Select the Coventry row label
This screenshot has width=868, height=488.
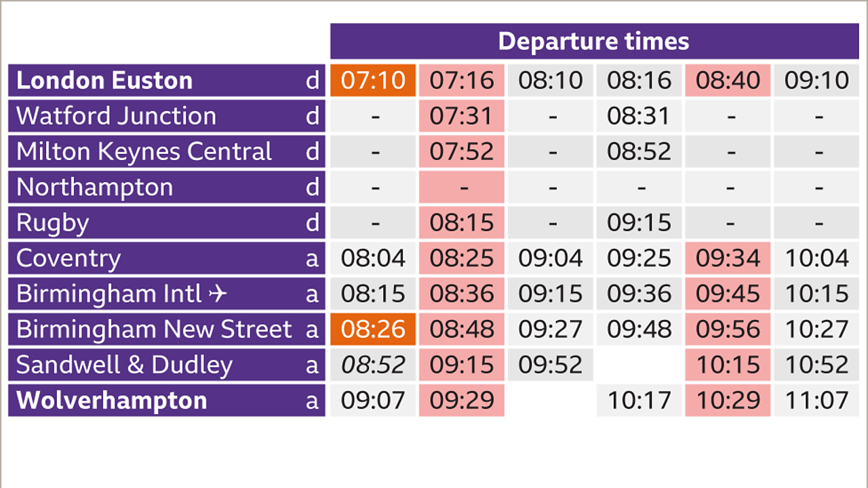pos(68,258)
